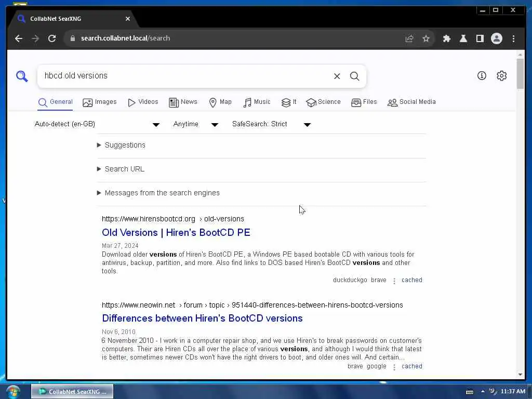This screenshot has height=399, width=532.
Task: Close the CollabNet SearXNG tab
Action: coord(128,19)
